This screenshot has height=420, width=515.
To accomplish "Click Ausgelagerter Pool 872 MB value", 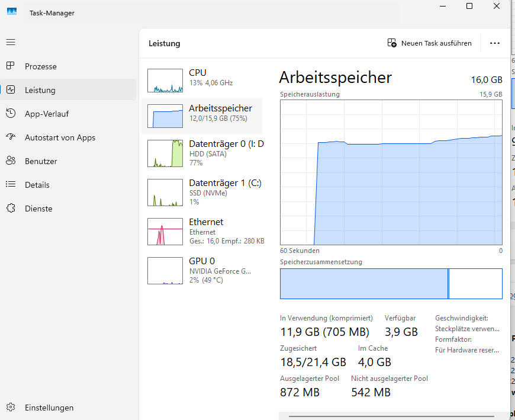I will [x=300, y=392].
